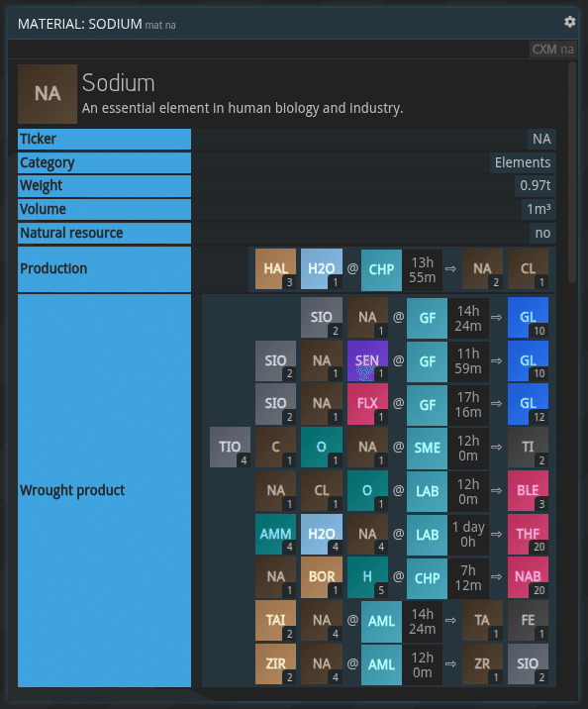Click the Sodium heading text
588x709 pixels.
[119, 83]
